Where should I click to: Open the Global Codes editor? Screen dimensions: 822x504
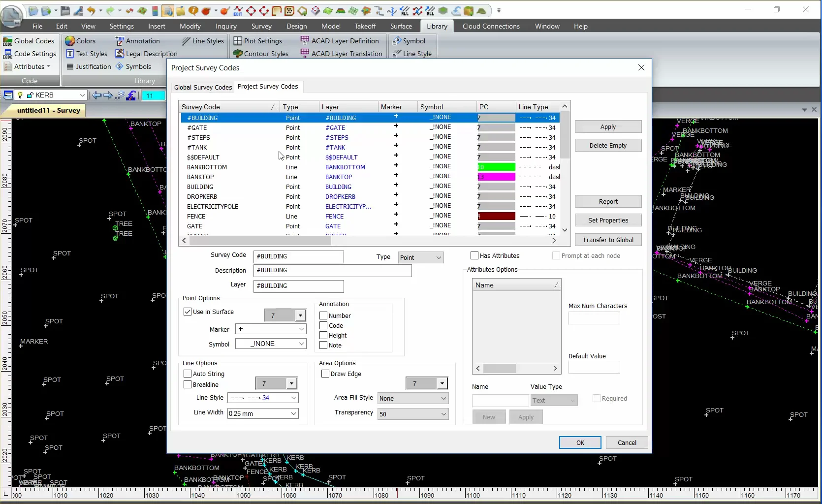pyautogui.click(x=30, y=41)
